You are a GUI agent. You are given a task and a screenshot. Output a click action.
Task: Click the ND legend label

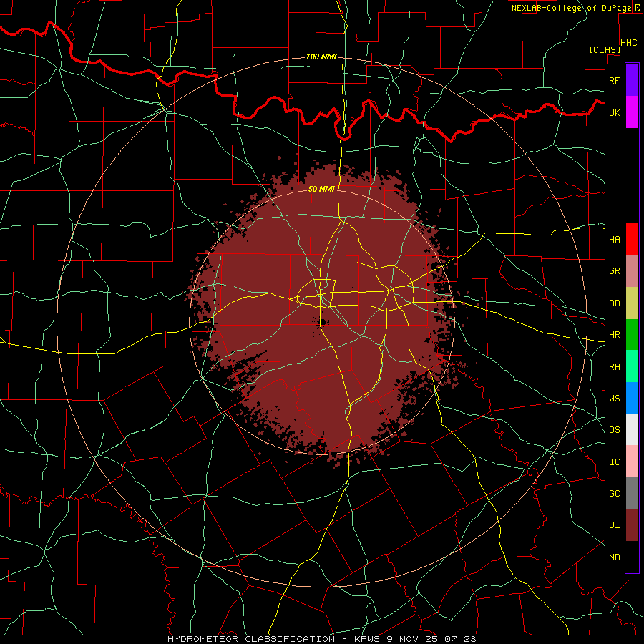(614, 557)
